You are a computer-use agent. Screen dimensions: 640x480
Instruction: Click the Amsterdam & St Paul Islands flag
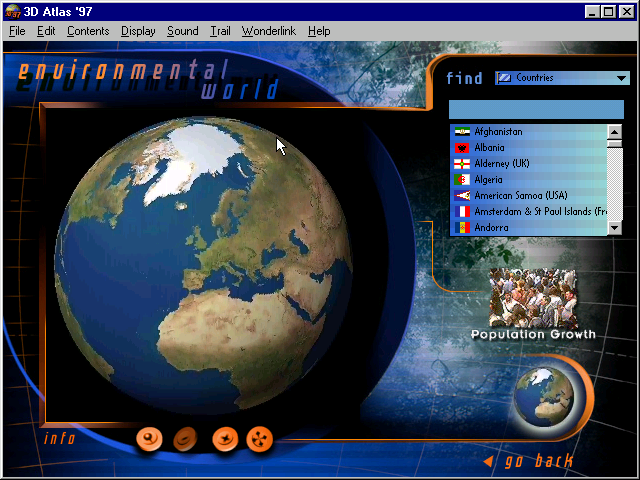coord(462,211)
